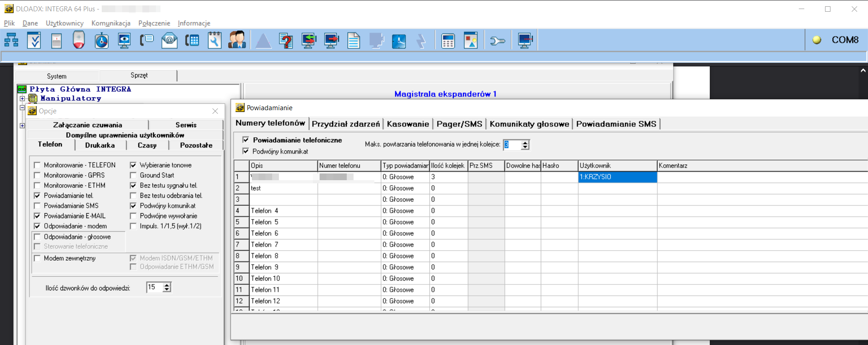The image size is (868, 345).
Task: Click the 'test' Opis cell in row 2
Action: [283, 188]
